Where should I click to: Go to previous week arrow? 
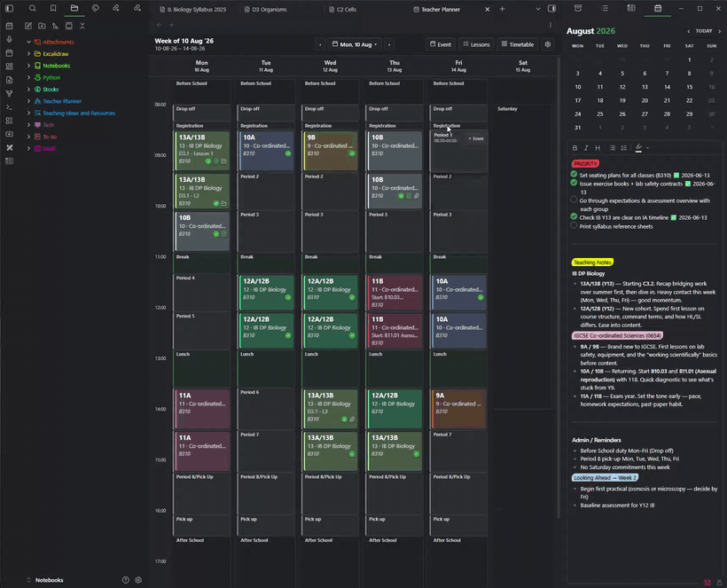click(320, 44)
